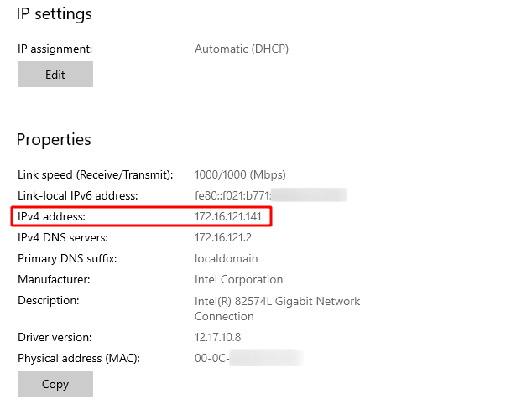516x420 pixels.
Task: Select the IPv4 address label
Action: (x=52, y=217)
